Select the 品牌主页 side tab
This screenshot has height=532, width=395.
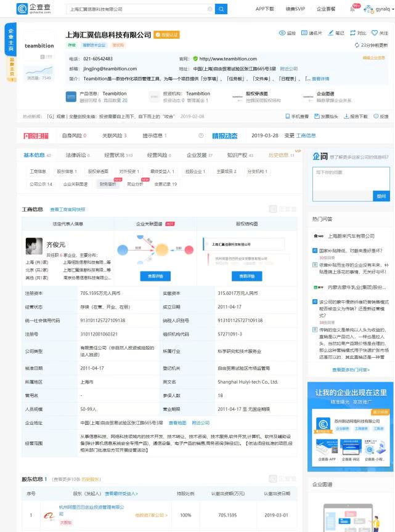pyautogui.click(x=12, y=69)
